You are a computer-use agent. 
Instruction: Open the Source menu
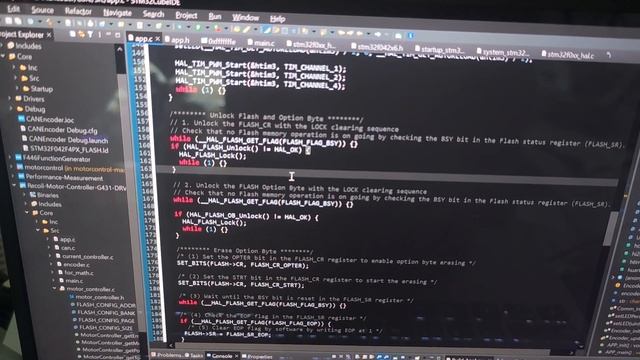(x=42, y=10)
